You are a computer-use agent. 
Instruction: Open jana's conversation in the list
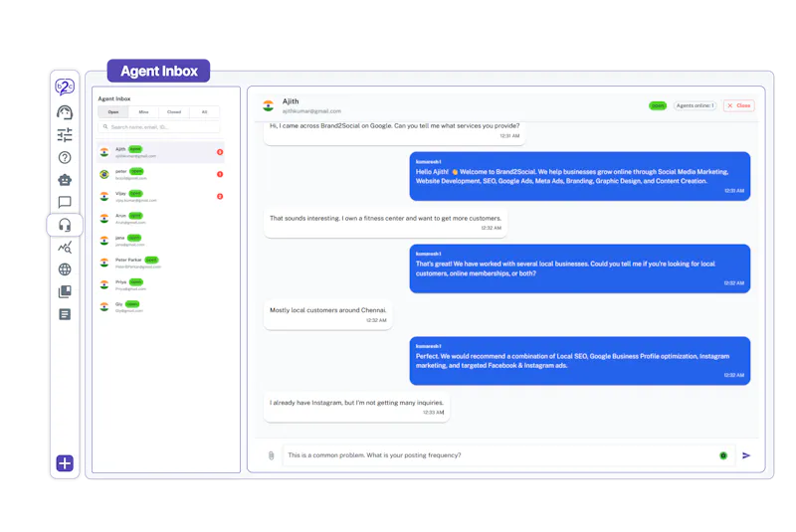(160, 241)
